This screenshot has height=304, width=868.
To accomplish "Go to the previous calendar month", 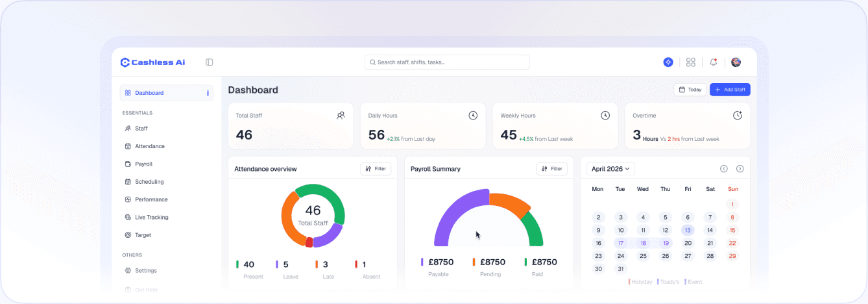I will click(x=724, y=169).
